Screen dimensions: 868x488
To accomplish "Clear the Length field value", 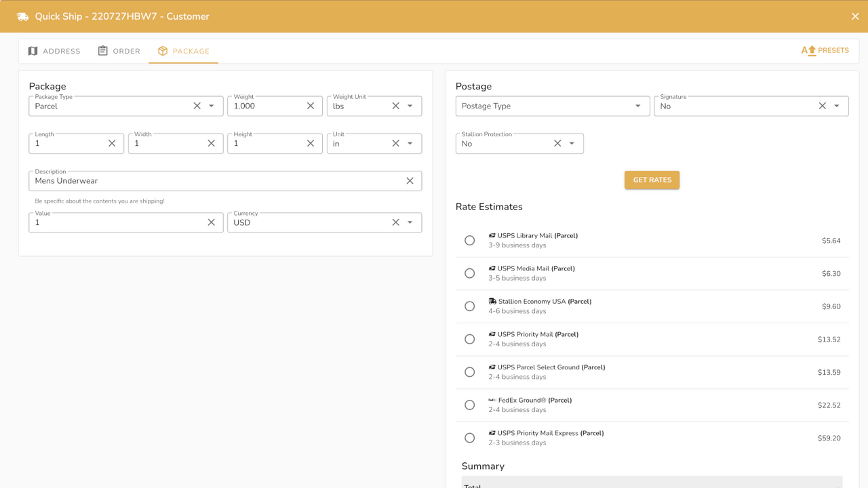I will (x=112, y=144).
